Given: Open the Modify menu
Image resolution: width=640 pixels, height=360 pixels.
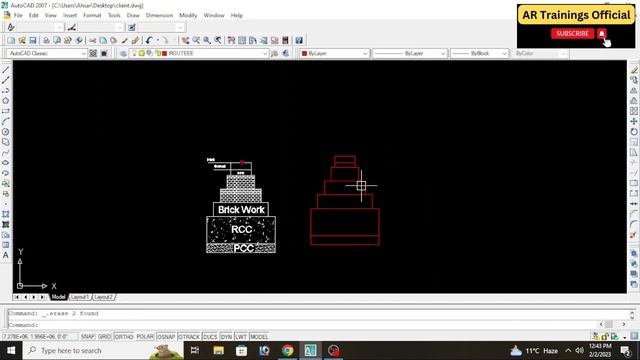Looking at the screenshot, I should click(x=188, y=15).
